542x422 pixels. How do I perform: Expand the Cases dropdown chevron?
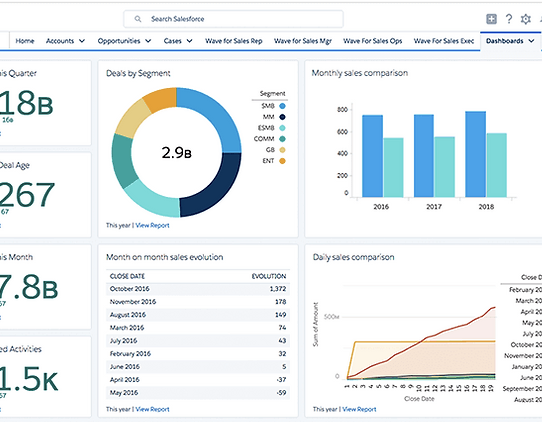click(189, 41)
